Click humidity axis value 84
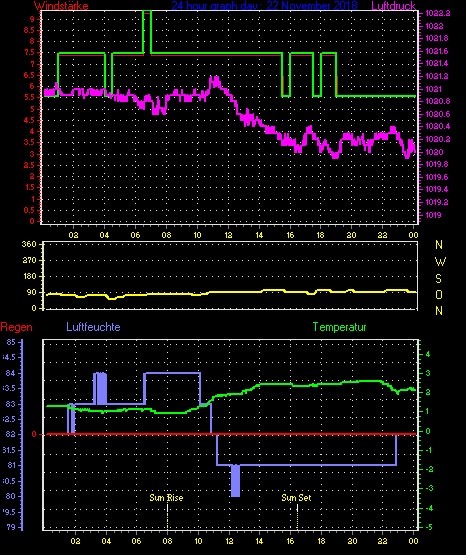466x555 pixels. pos(11,373)
